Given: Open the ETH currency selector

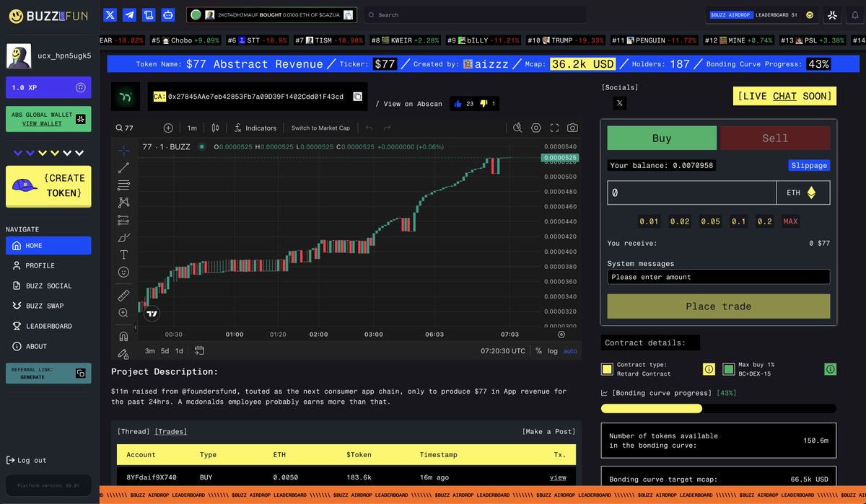Looking at the screenshot, I should tap(803, 193).
